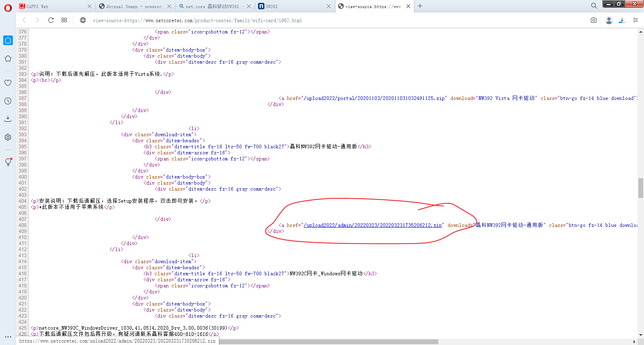Viewport: 644px width, 345px height.
Task: Reload the page with refresh button
Action: tap(51, 20)
